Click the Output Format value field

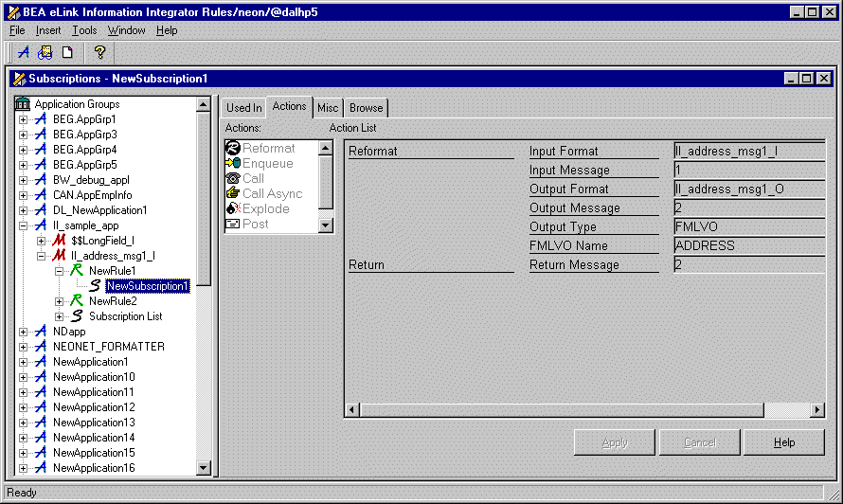(749, 189)
